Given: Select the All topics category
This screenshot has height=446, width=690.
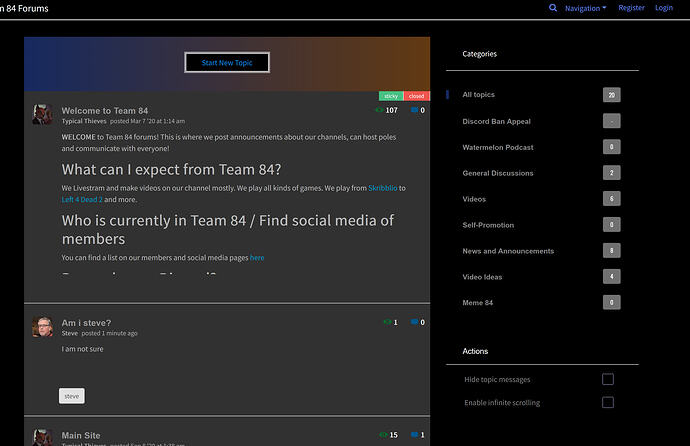Looking at the screenshot, I should click(478, 95).
